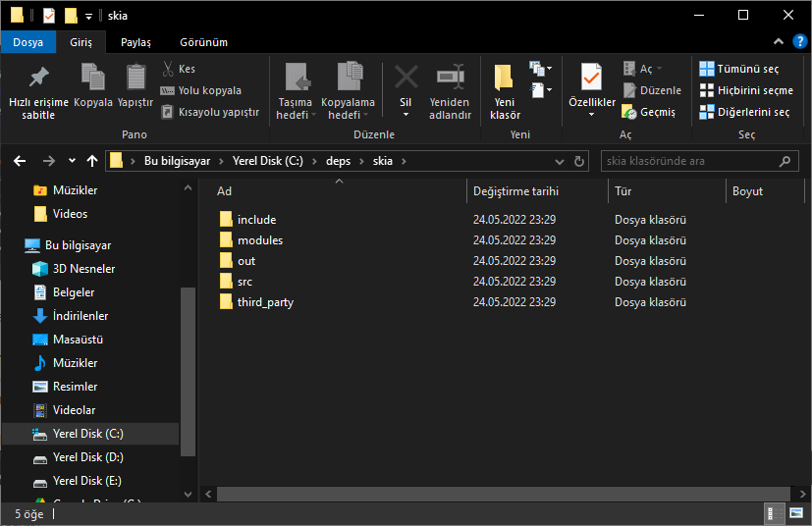Open 3D Nesneler in the navigation pane
This screenshot has height=526, width=812.
(x=83, y=269)
